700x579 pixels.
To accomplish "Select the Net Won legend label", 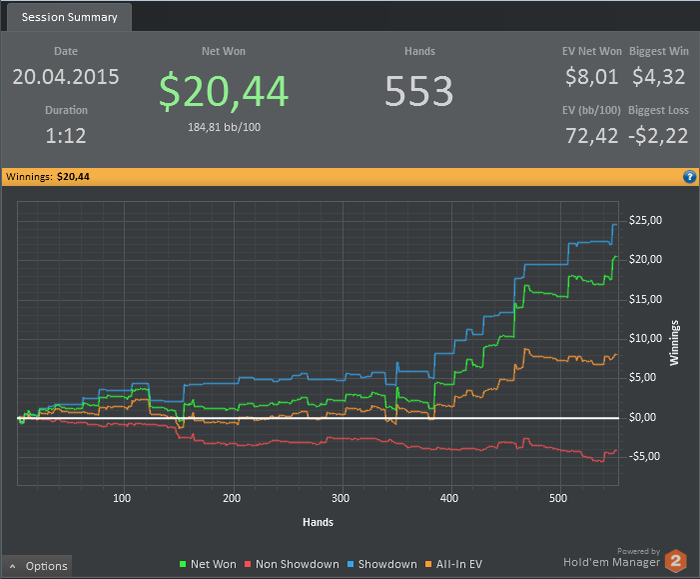I will pos(213,564).
